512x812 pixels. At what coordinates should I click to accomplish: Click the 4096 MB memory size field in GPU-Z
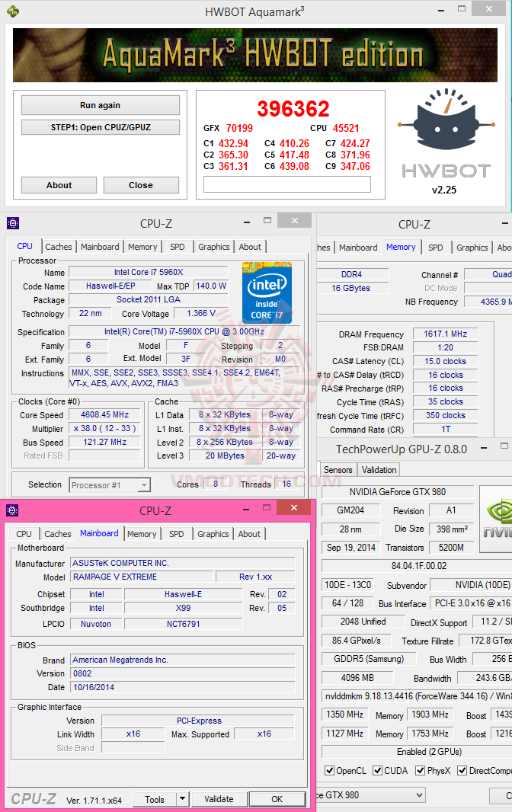click(x=357, y=677)
